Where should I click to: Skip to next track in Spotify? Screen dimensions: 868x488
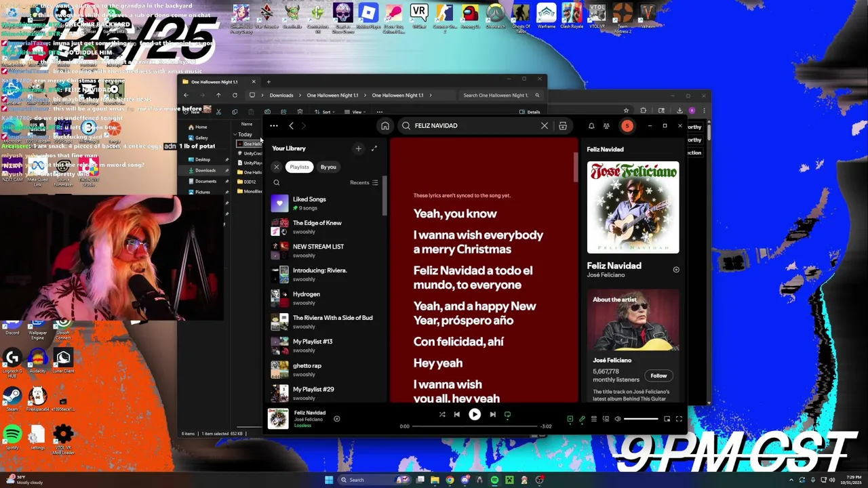click(492, 414)
